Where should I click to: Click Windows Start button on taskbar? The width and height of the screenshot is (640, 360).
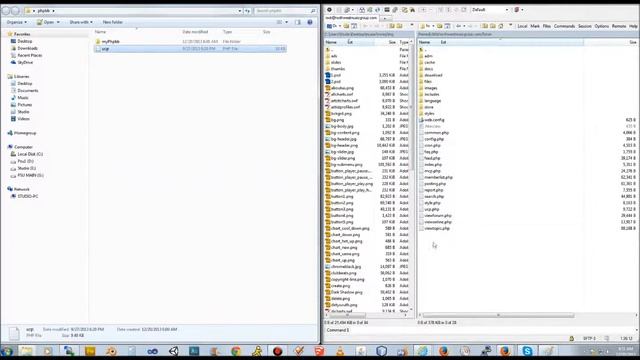[7, 351]
